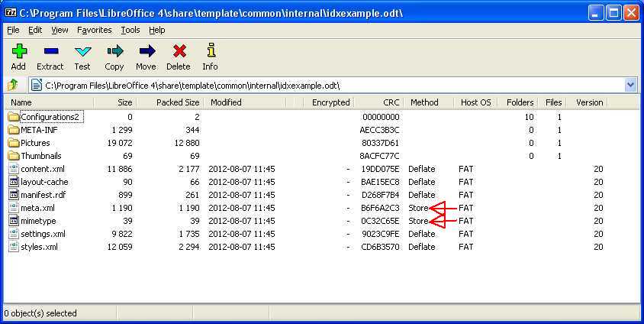This screenshot has width=644, height=324.
Task: Select the mimetype file entry
Action: pos(38,221)
